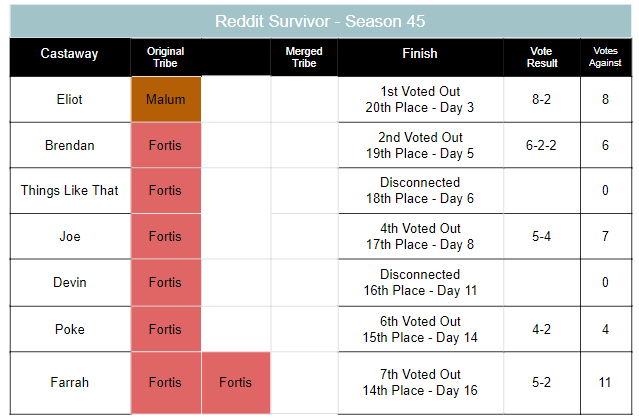Click the Things Like That name cell
Screen dimensions: 639x418
(x=69, y=190)
